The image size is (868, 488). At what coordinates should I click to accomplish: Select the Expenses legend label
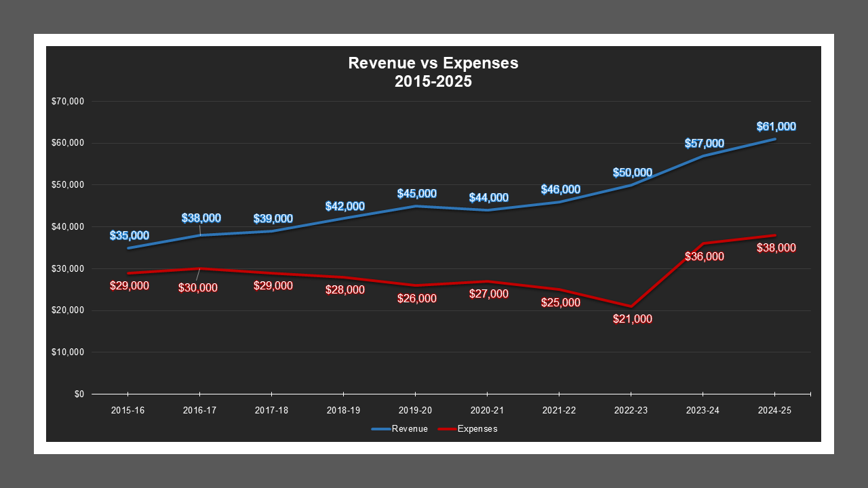(x=479, y=428)
